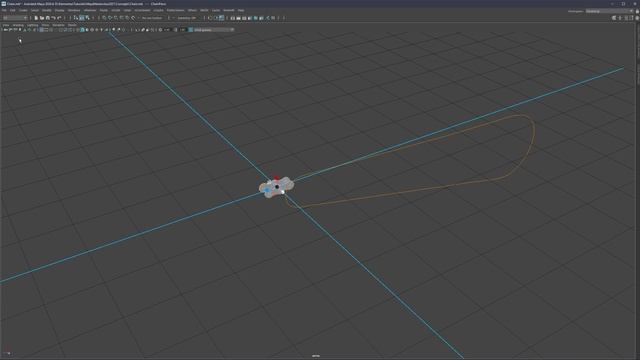Open the File menu

coord(4,10)
